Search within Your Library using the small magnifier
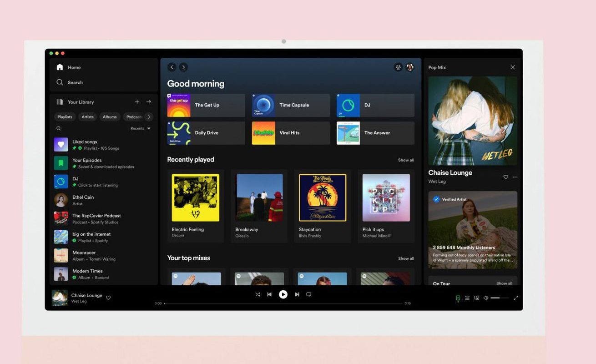The image size is (596, 364). [x=59, y=129]
